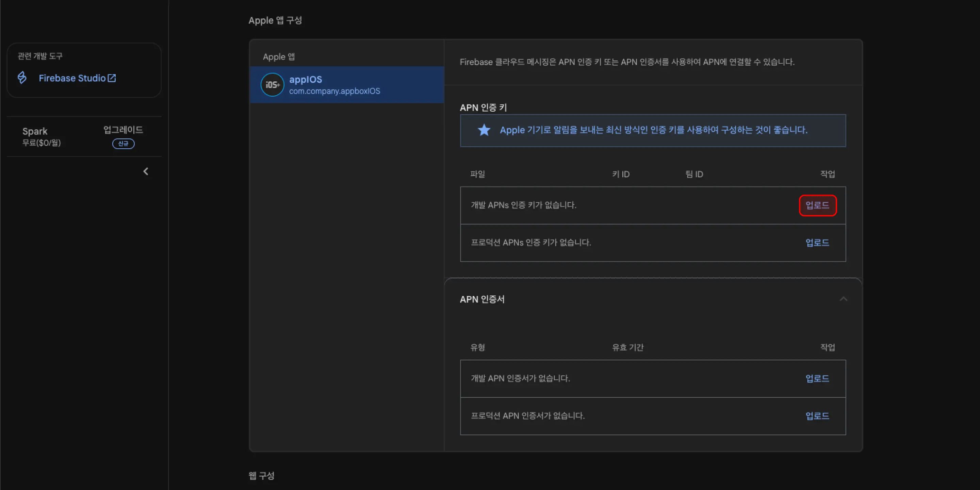Click the 프로덕션 APN 인증서가 없습니다 text
Image resolution: width=980 pixels, height=490 pixels.
pyautogui.click(x=528, y=415)
